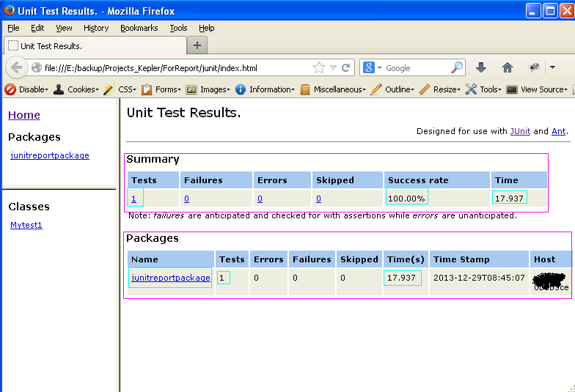Follow the Home link in sidebar

tap(23, 115)
